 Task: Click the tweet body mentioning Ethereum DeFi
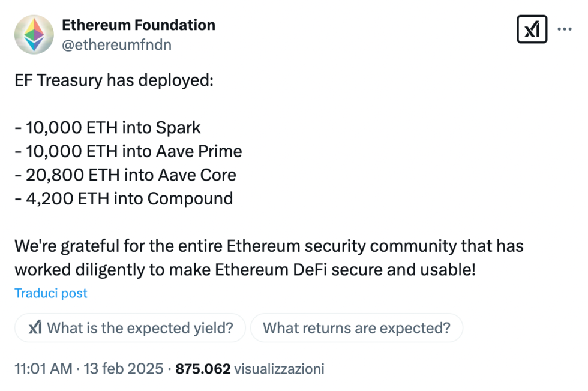(x=269, y=258)
